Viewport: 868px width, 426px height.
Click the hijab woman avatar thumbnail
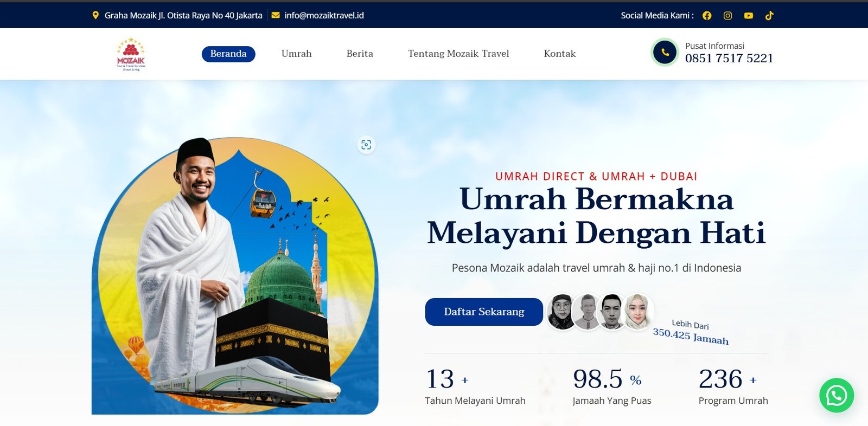(637, 312)
